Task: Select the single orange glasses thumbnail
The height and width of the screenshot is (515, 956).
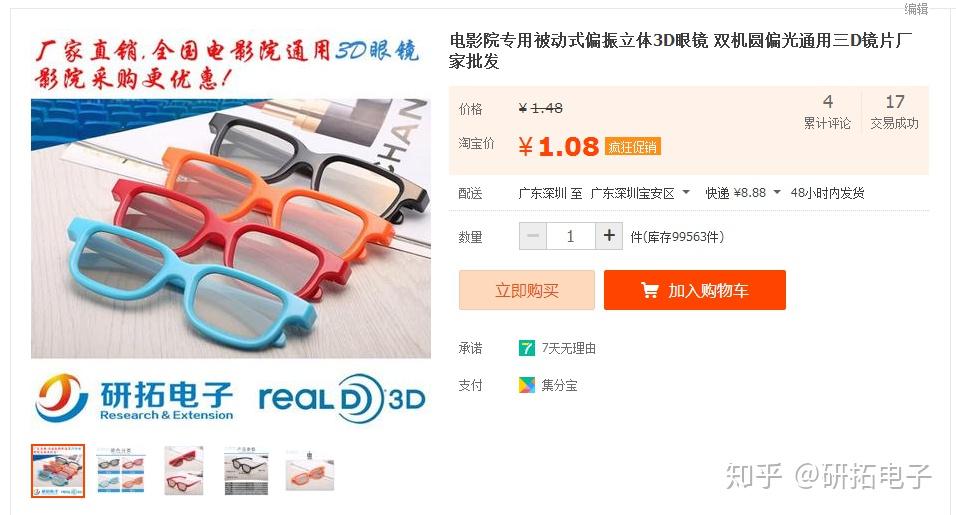Action: [x=310, y=471]
